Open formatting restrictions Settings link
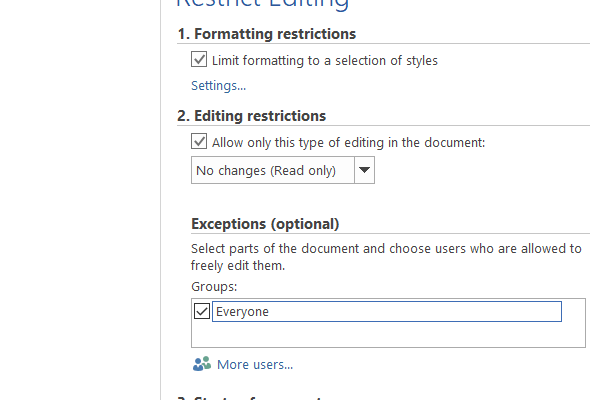 [219, 86]
